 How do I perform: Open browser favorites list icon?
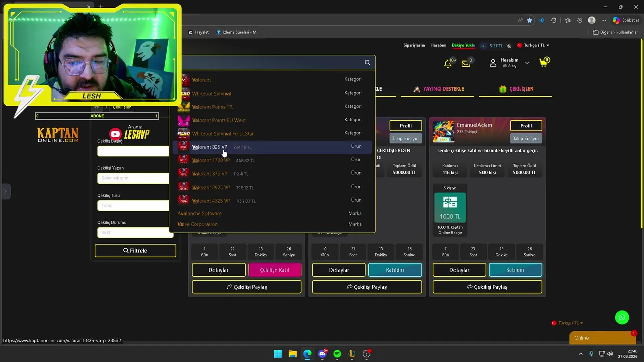tap(568, 20)
